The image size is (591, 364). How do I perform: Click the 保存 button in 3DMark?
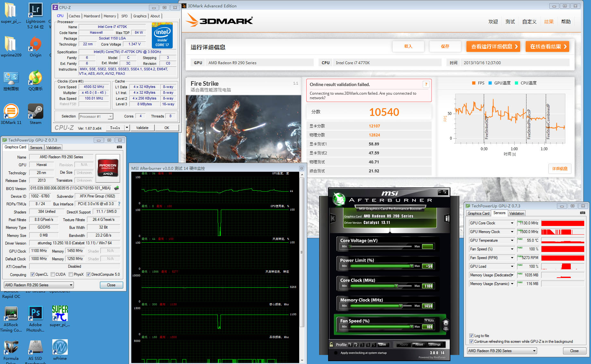[445, 47]
